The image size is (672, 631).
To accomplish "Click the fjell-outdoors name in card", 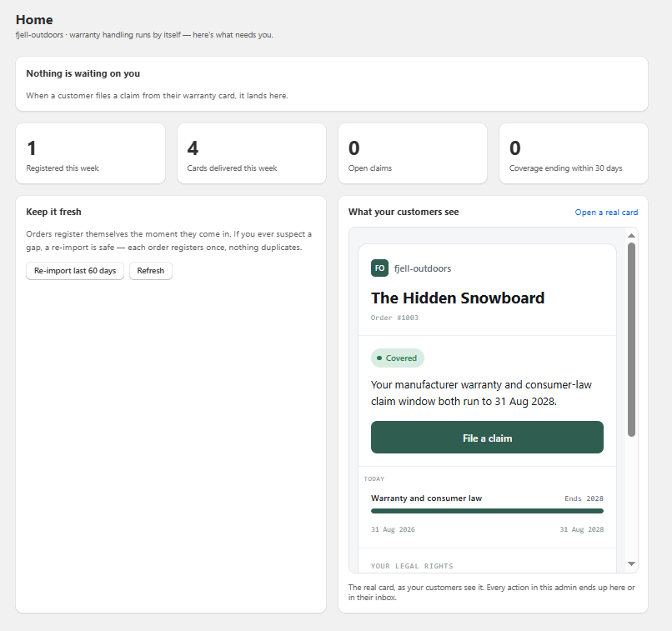I will 423,268.
